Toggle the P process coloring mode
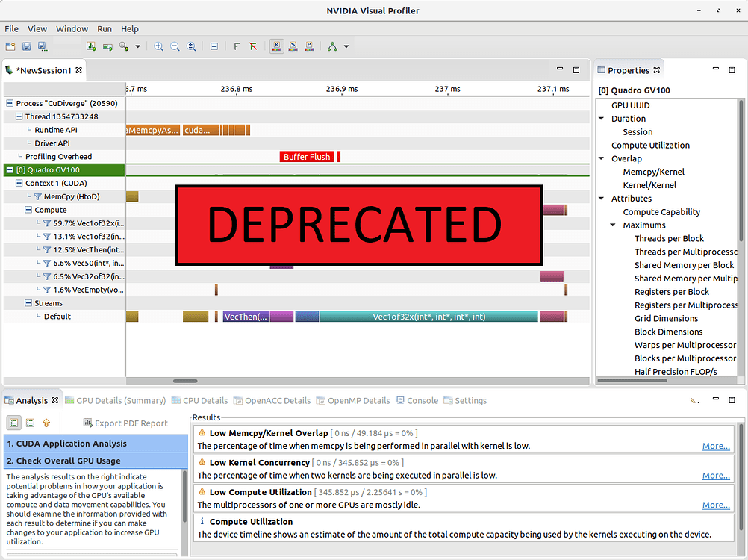This screenshot has height=560, width=748. point(310,46)
